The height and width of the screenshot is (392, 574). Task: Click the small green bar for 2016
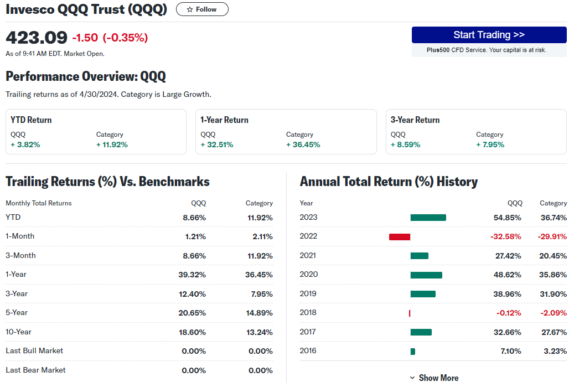pos(413,351)
